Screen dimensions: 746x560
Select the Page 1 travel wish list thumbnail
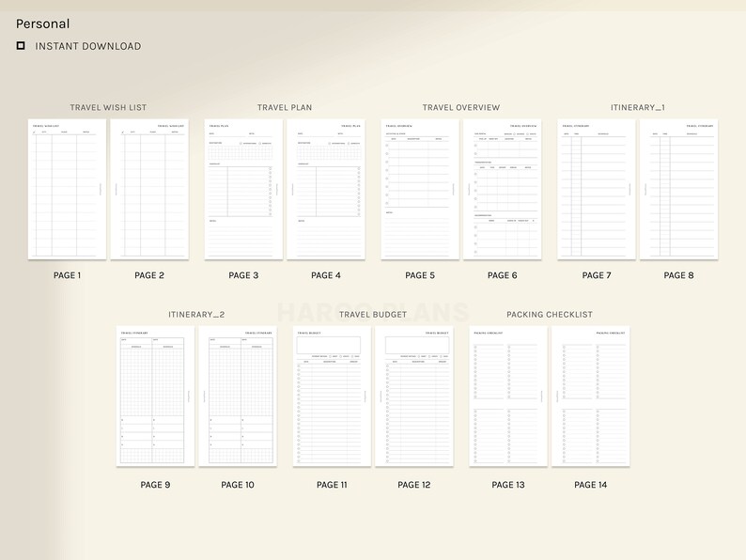[x=67, y=189]
